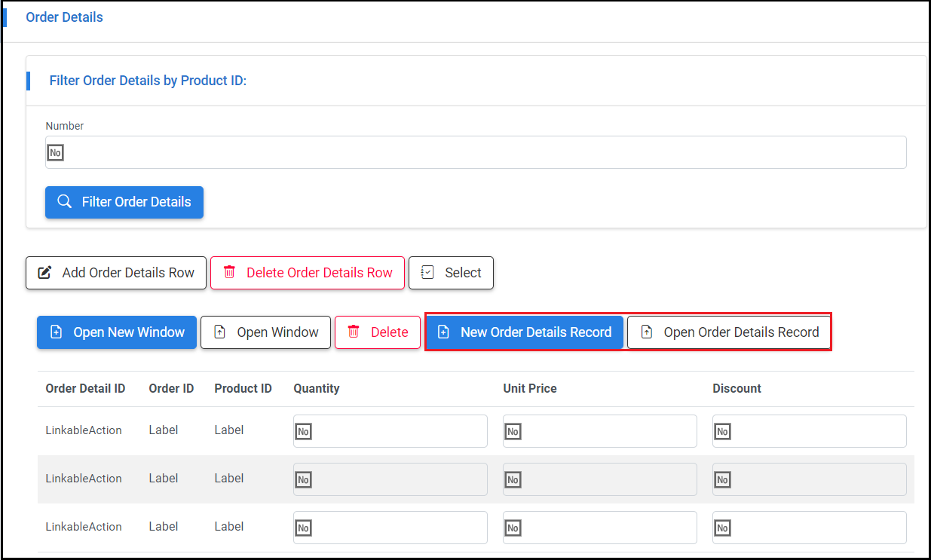Click the trash icon on the Delete button
The height and width of the screenshot is (560, 931).
coord(354,332)
